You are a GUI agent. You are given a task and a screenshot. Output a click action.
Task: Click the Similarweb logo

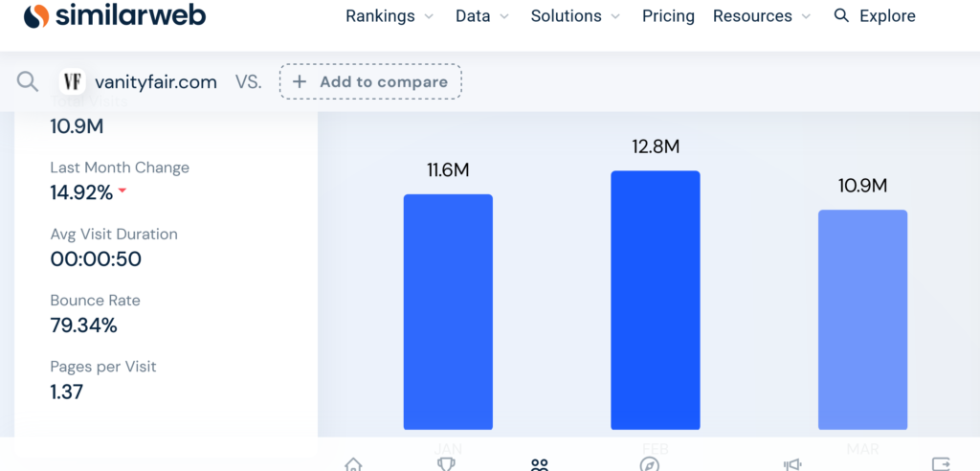pos(114,16)
